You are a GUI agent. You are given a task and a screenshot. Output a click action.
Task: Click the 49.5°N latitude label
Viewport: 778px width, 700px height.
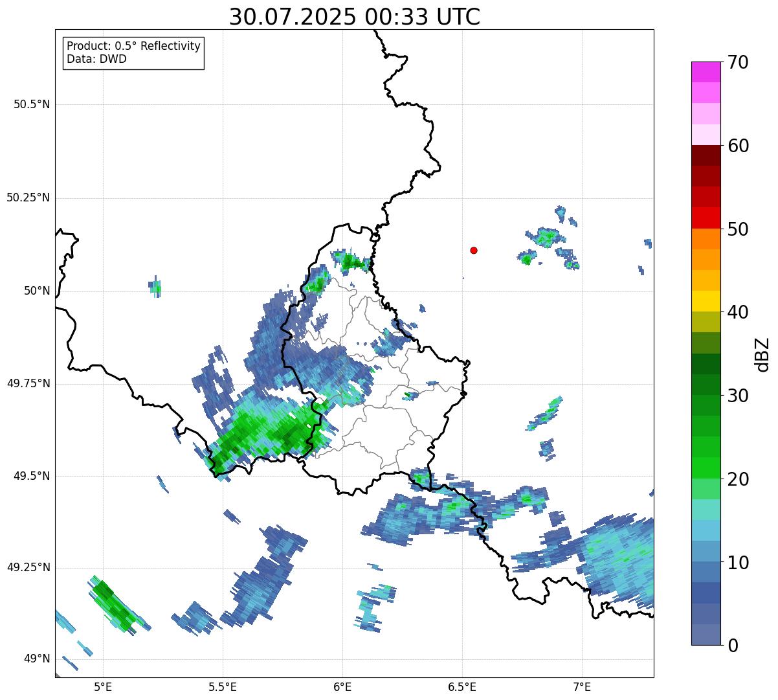[x=31, y=476]
